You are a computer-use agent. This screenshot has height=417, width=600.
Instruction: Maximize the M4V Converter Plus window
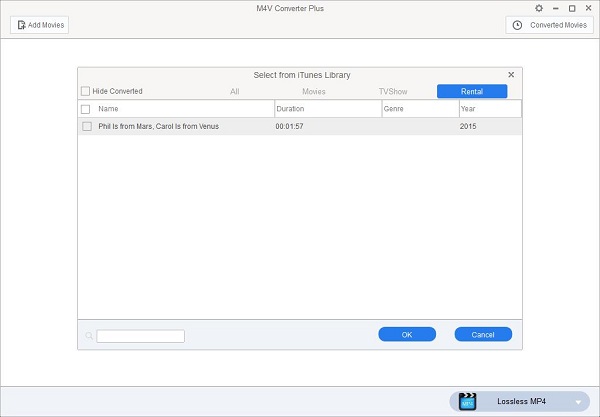click(572, 8)
